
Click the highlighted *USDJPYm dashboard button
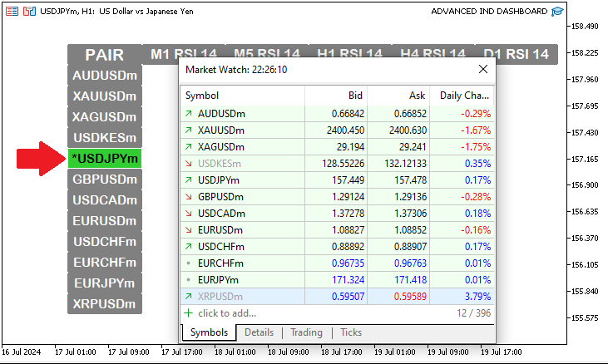105,159
